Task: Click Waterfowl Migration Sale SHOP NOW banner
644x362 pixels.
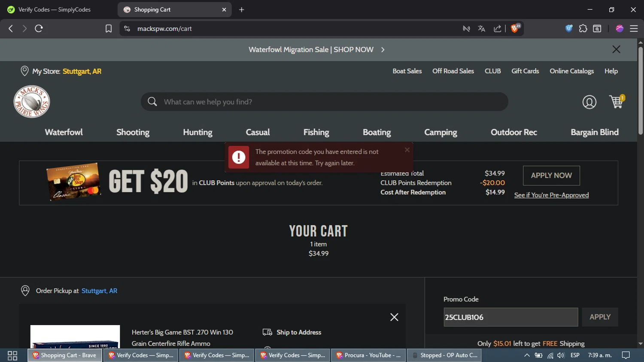Action: (316, 49)
